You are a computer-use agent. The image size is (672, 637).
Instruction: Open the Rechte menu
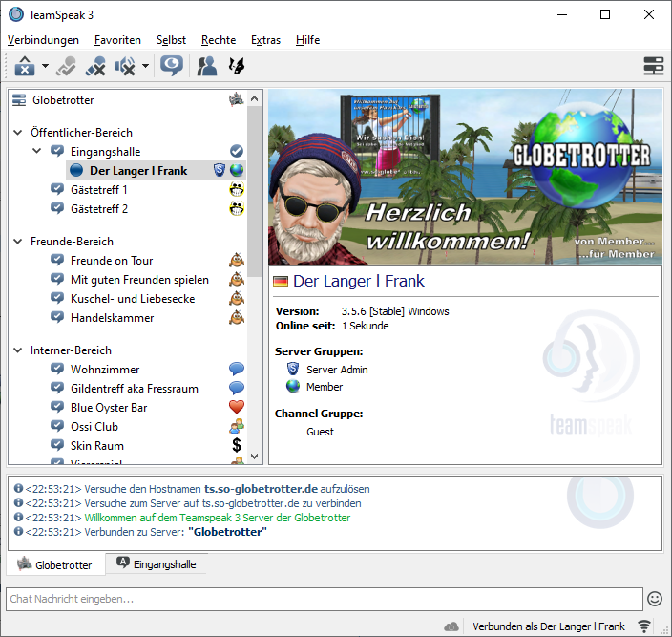point(219,40)
